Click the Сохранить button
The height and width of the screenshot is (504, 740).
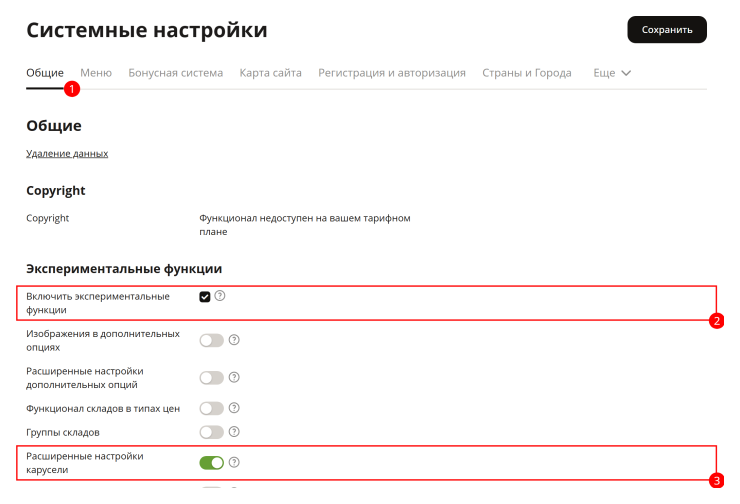tap(667, 30)
